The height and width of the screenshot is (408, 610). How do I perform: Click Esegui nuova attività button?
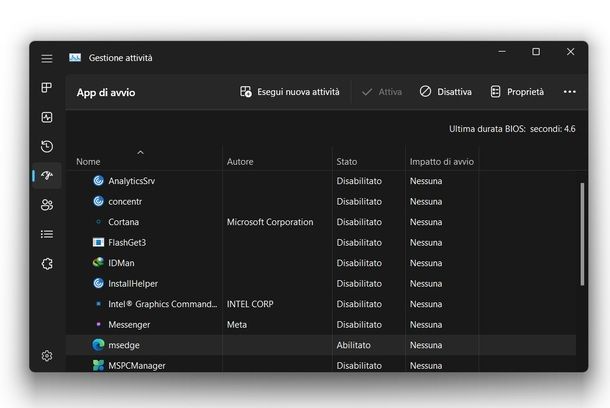289,92
